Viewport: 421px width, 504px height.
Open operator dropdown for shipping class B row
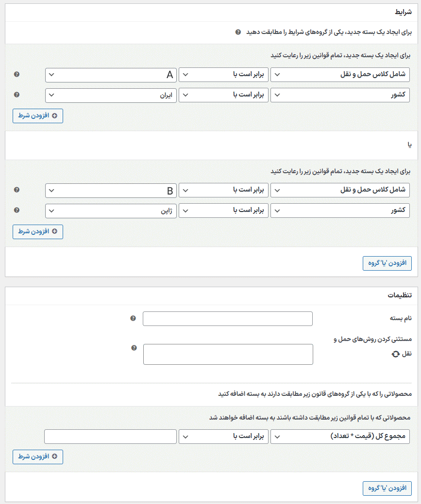[x=223, y=190]
